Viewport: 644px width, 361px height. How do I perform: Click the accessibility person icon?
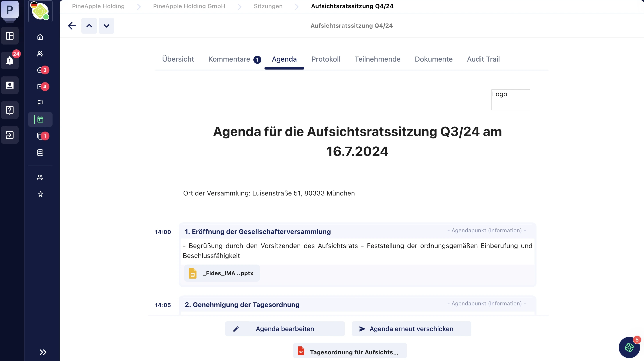40,194
